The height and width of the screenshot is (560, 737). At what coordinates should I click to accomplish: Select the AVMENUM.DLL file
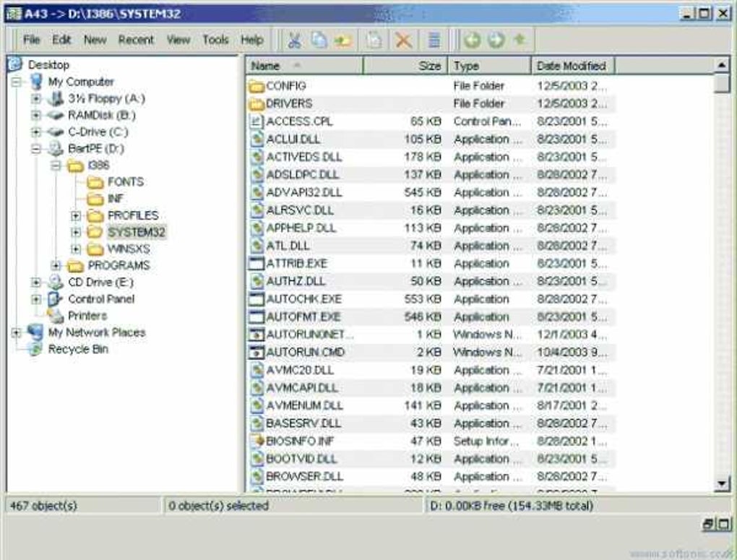(x=431, y=405)
